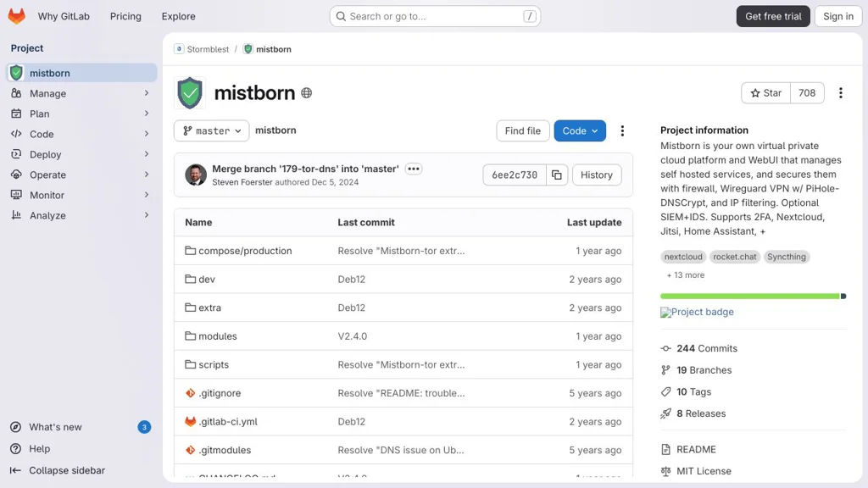868x488 pixels.
Task: Click the public visibility globe icon
Action: (x=306, y=93)
